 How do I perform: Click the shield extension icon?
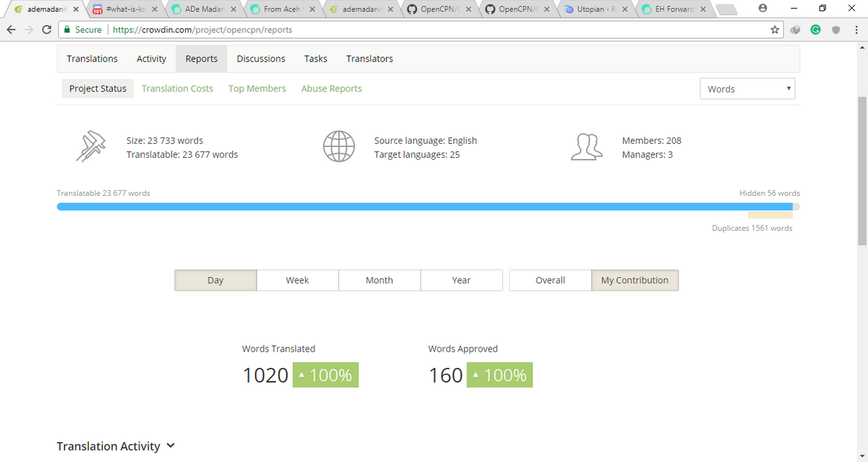click(836, 30)
